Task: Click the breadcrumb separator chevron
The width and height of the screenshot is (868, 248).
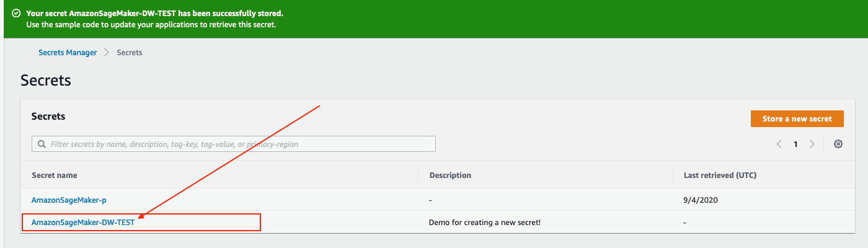Action: point(107,53)
